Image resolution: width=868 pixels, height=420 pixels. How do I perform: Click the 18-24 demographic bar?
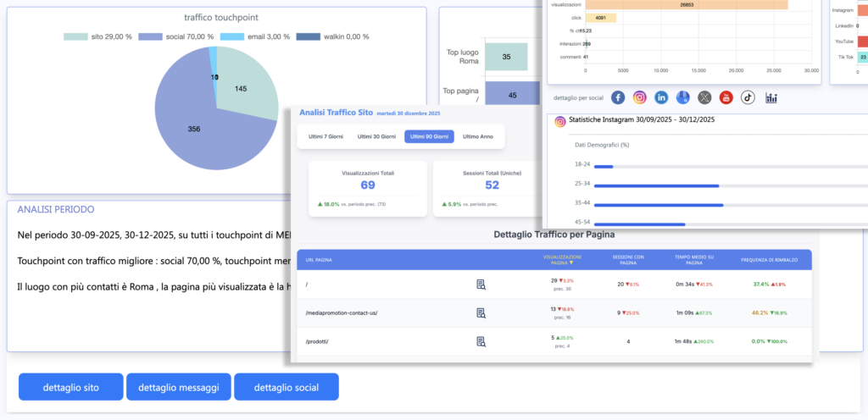pyautogui.click(x=604, y=166)
